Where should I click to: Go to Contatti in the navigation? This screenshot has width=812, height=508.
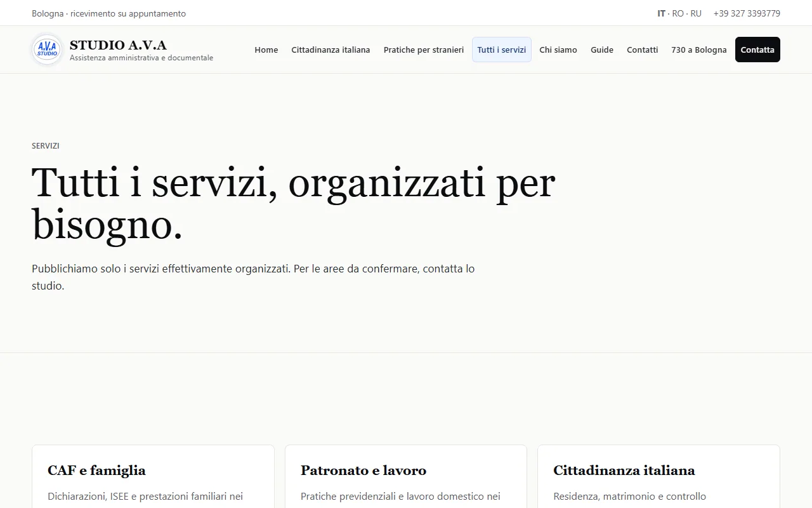coord(643,50)
